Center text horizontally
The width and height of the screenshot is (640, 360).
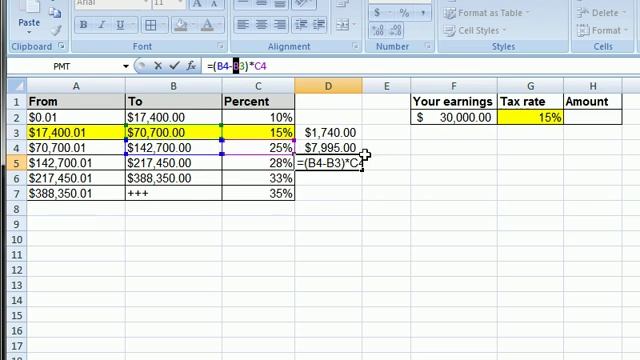261,25
